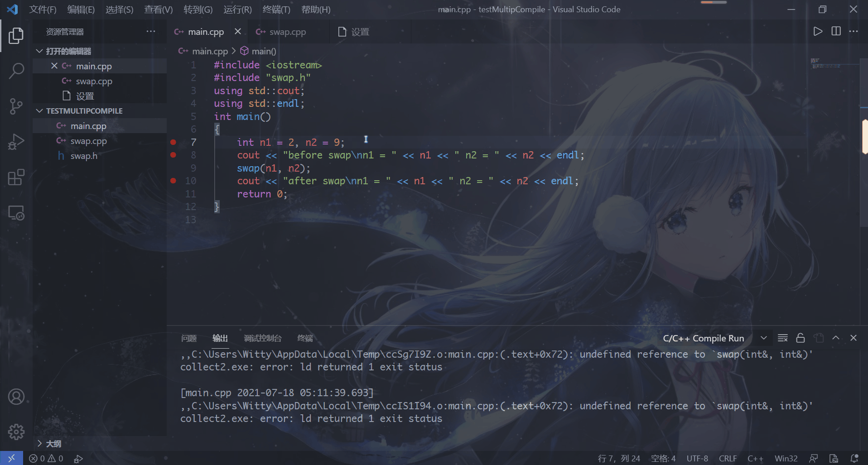Open the Search view in activity bar

16,71
